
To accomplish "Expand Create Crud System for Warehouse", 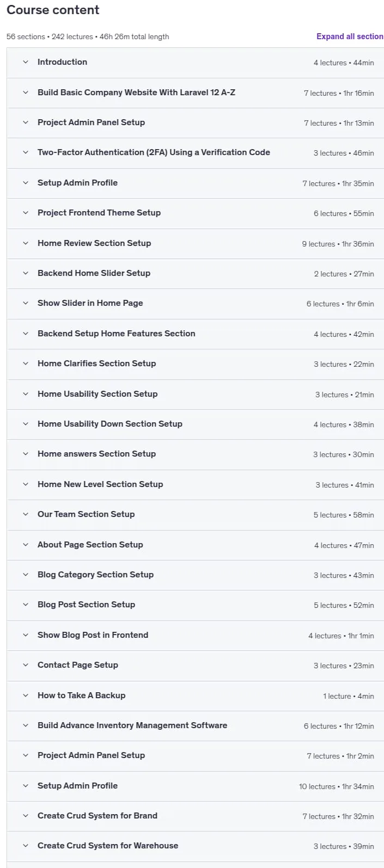I will 195,846.
